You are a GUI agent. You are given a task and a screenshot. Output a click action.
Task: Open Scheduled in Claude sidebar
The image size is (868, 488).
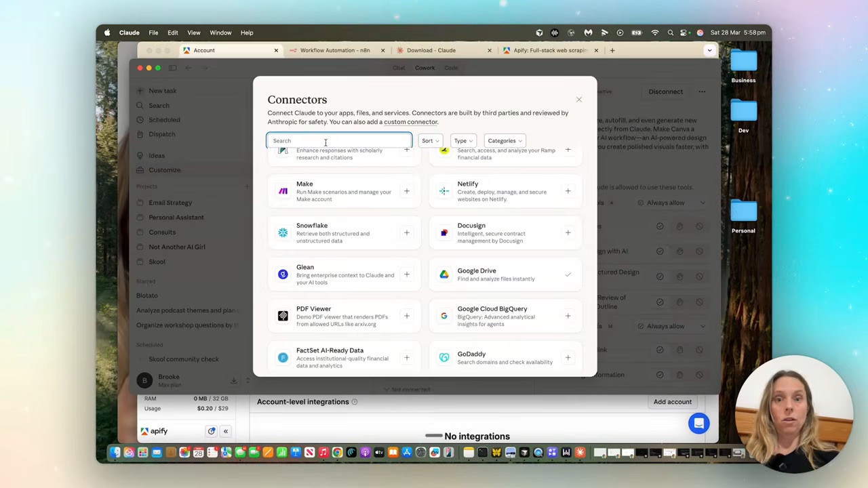(164, 120)
